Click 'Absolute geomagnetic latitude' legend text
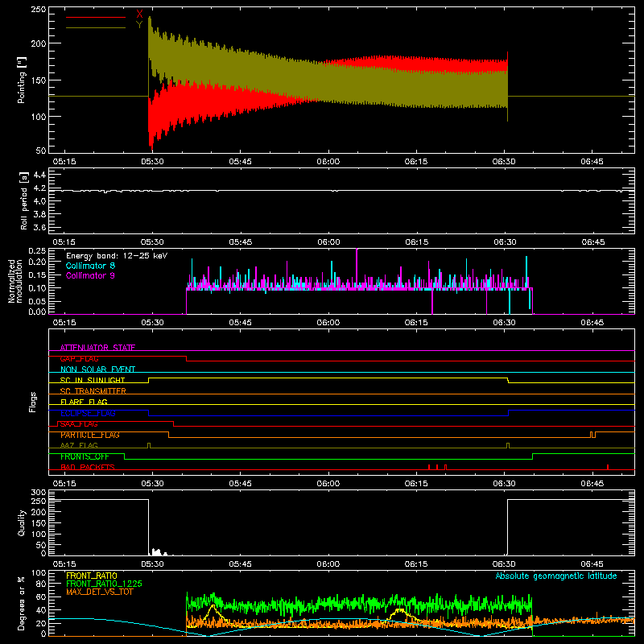This screenshot has width=644, height=644. tap(556, 576)
